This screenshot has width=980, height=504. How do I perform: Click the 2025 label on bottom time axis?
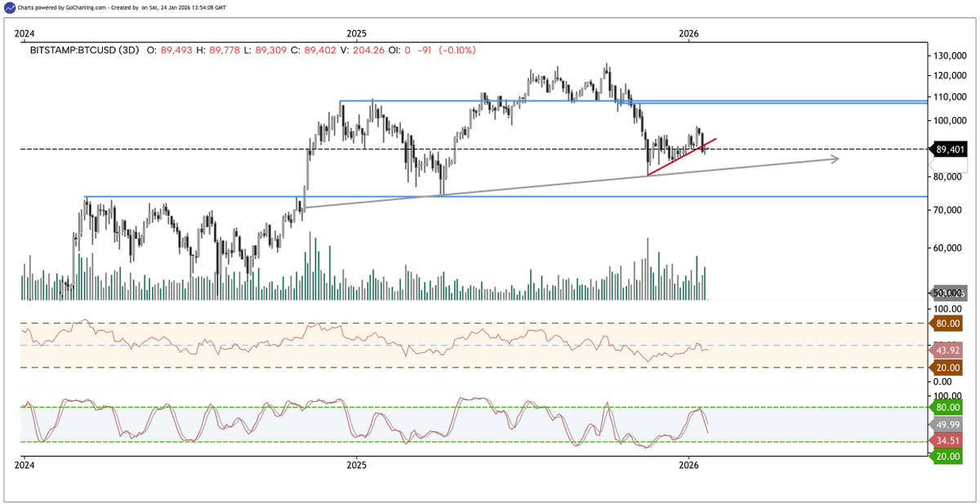(x=356, y=466)
